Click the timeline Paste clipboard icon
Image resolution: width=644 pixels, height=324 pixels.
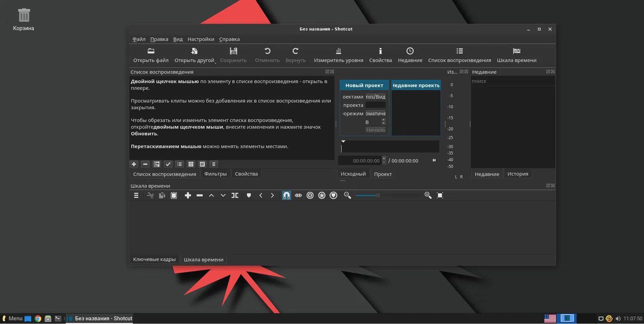pyautogui.click(x=174, y=195)
